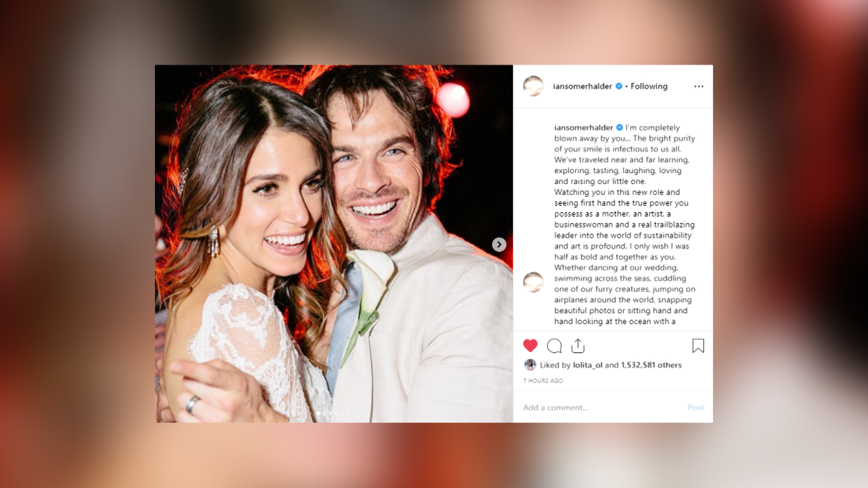Click the verified badge in header
868x488 pixels.
click(619, 86)
